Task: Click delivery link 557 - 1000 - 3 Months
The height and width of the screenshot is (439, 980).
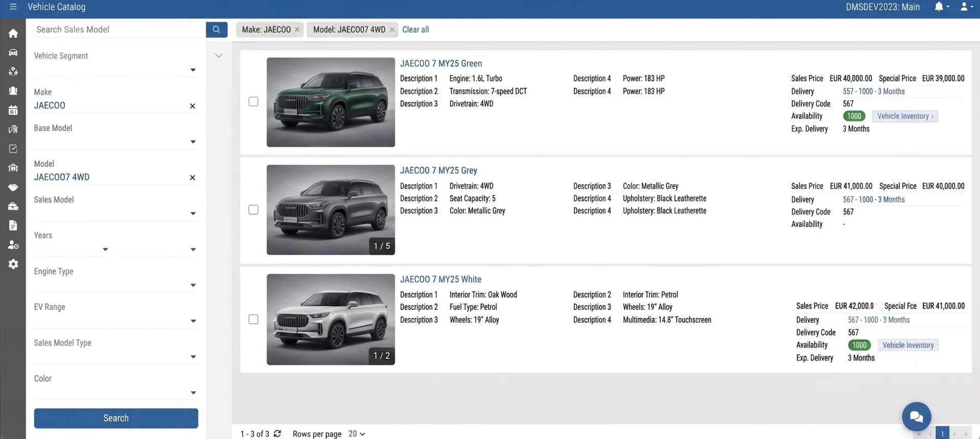Action: click(x=873, y=91)
